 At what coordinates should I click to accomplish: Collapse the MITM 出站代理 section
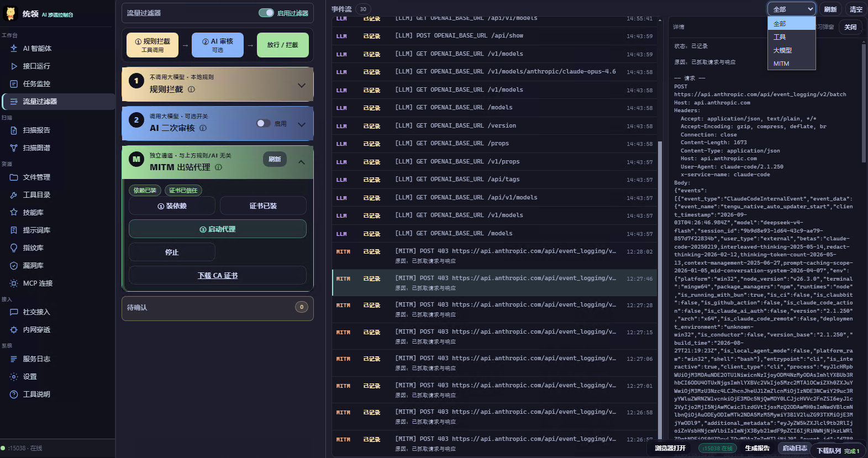(301, 162)
